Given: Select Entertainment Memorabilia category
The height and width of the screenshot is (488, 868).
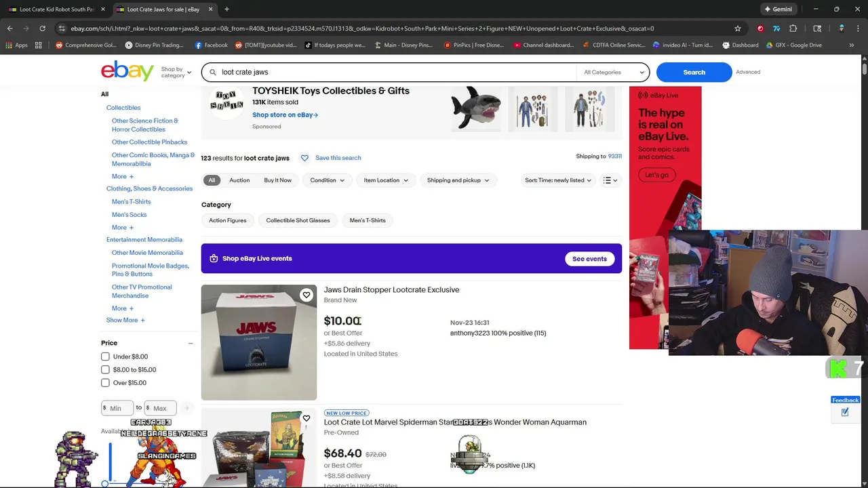Looking at the screenshot, I should coord(144,240).
